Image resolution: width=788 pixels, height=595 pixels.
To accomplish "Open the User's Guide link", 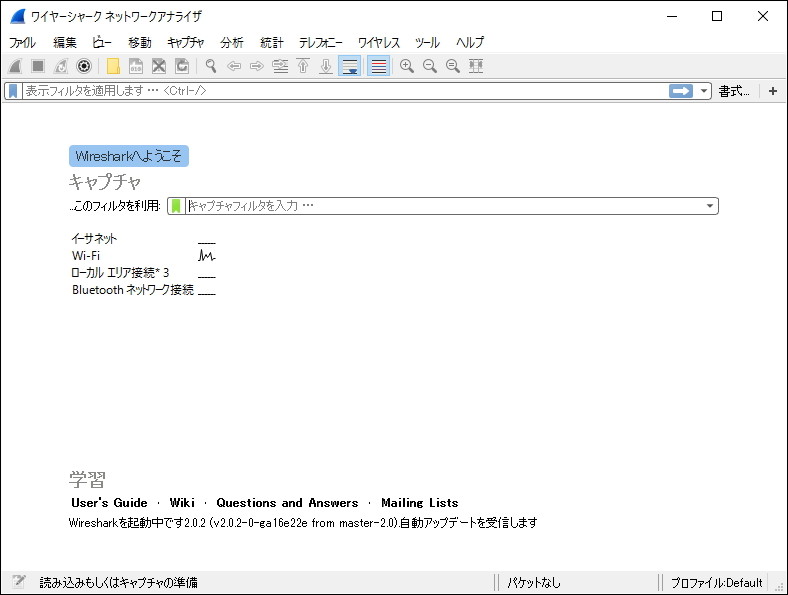I will point(109,503).
